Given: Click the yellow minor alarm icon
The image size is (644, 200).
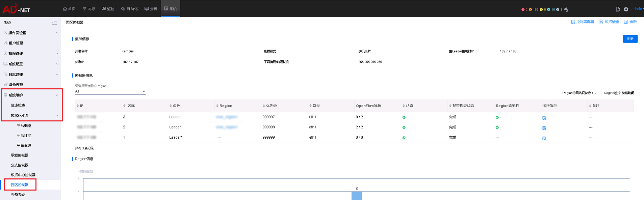Looking at the screenshot, I should [541, 9].
